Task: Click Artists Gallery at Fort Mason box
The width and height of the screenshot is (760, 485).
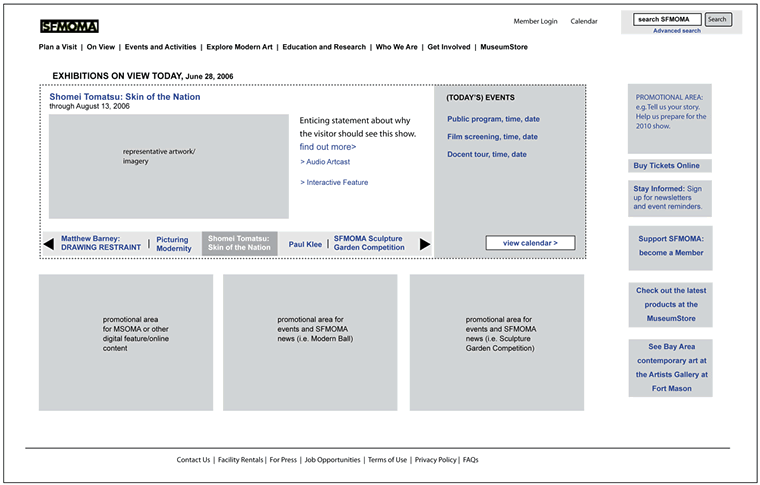Action: click(671, 368)
